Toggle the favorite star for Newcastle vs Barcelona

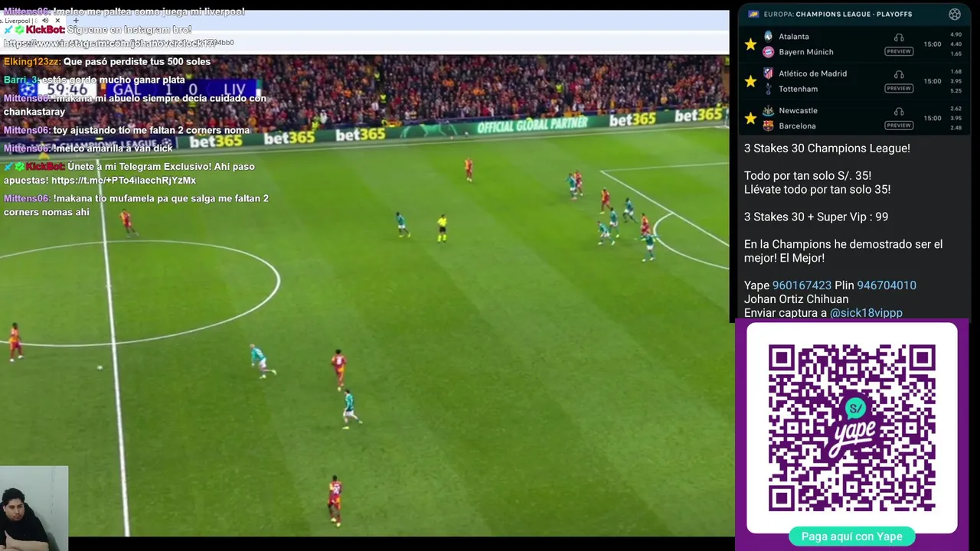[750, 118]
